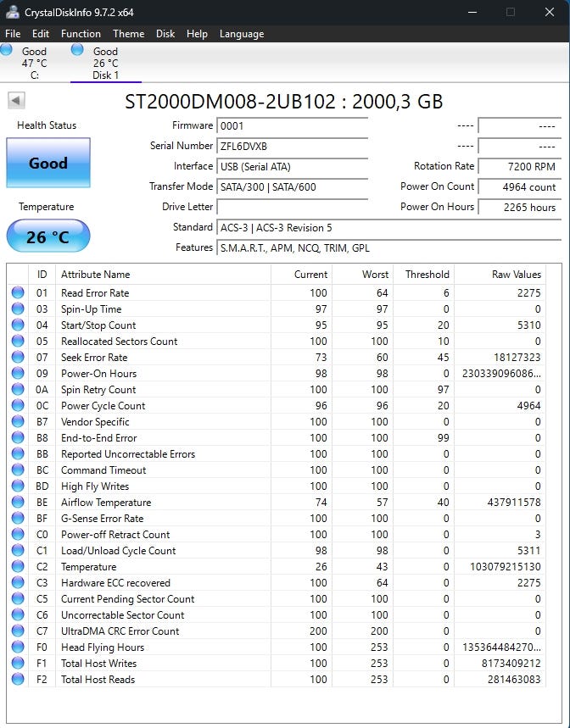Click status orb for G-Sense Error Rate
570x728 pixels.
click(18, 518)
